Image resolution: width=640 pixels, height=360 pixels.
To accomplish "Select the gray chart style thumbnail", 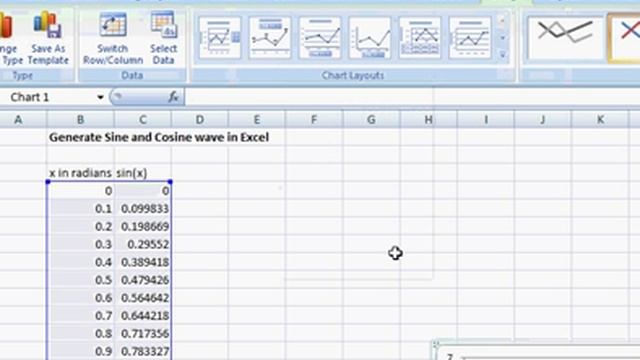I will coord(565,38).
